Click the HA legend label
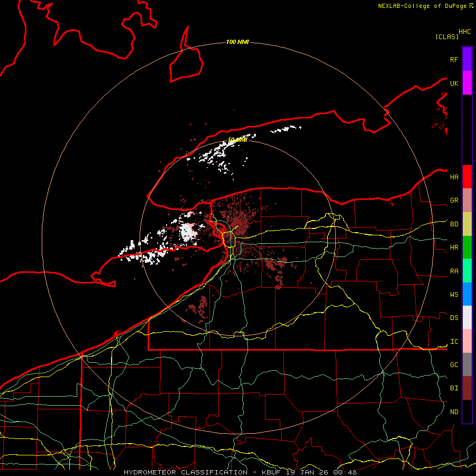476x476 pixels. coord(454,177)
